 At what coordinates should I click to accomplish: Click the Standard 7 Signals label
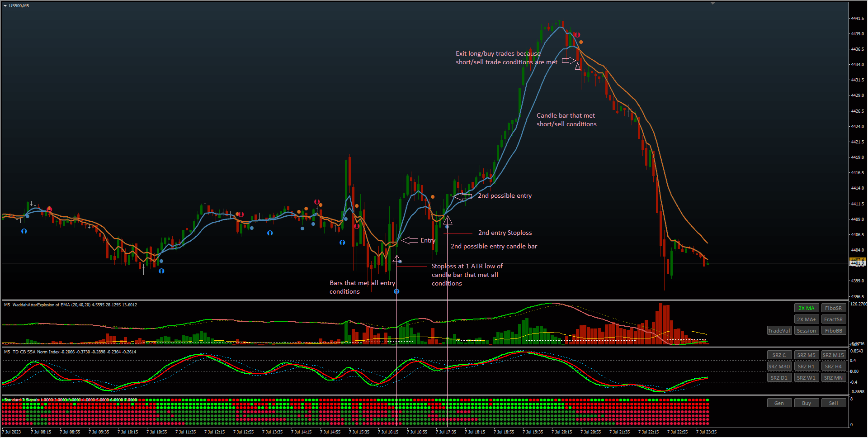click(x=71, y=400)
